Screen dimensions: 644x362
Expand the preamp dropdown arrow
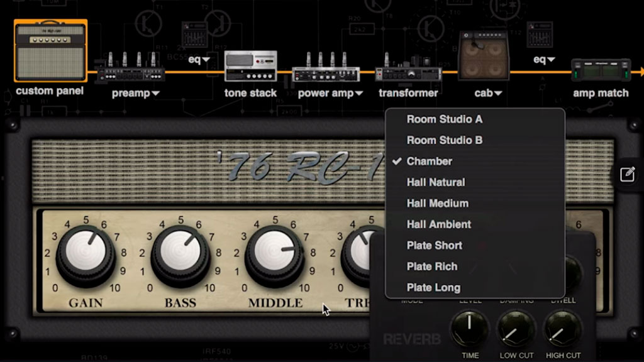157,93
